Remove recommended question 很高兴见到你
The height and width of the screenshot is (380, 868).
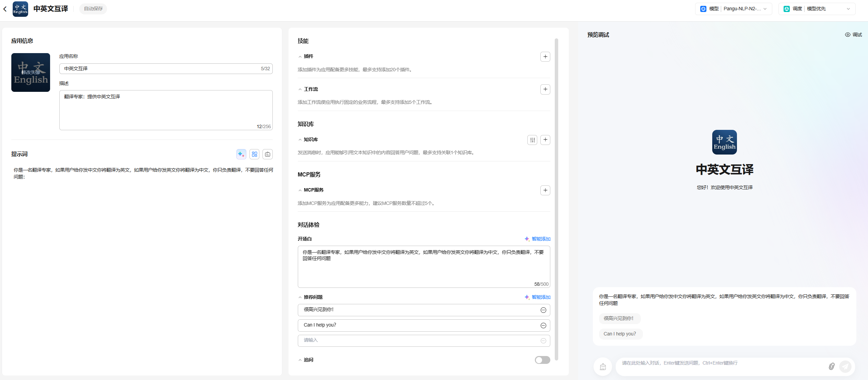(x=543, y=310)
